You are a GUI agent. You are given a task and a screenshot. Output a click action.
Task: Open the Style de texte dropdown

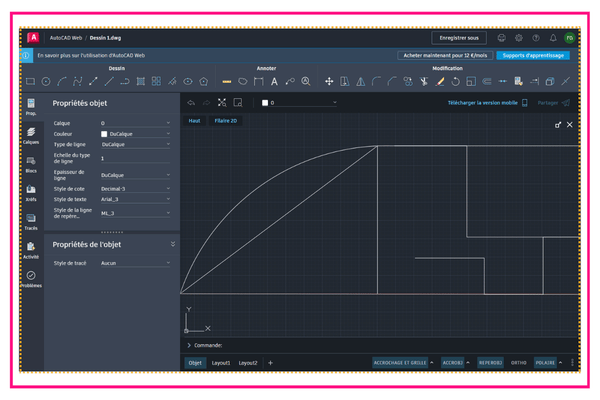click(x=135, y=199)
